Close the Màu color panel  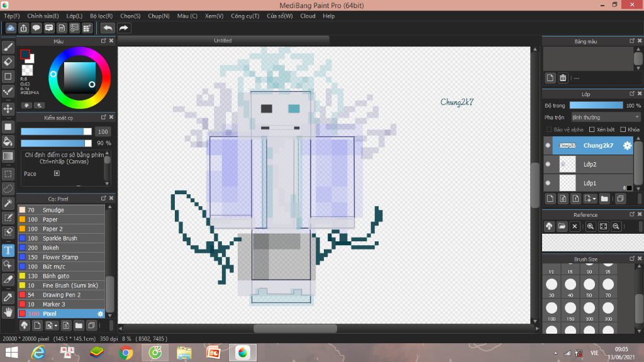click(111, 41)
